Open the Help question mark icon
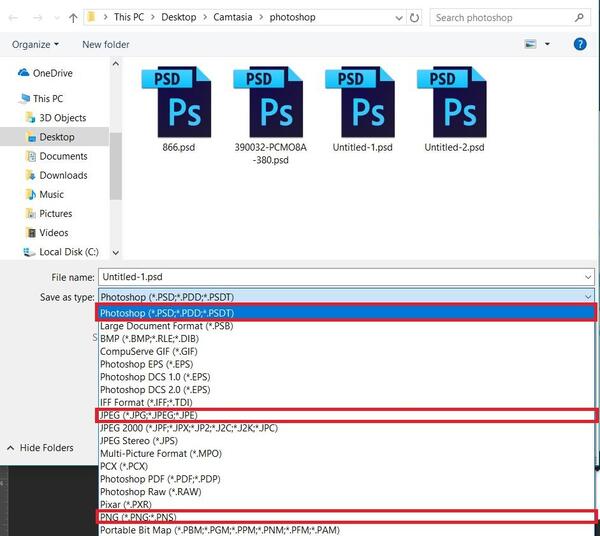 [x=580, y=44]
